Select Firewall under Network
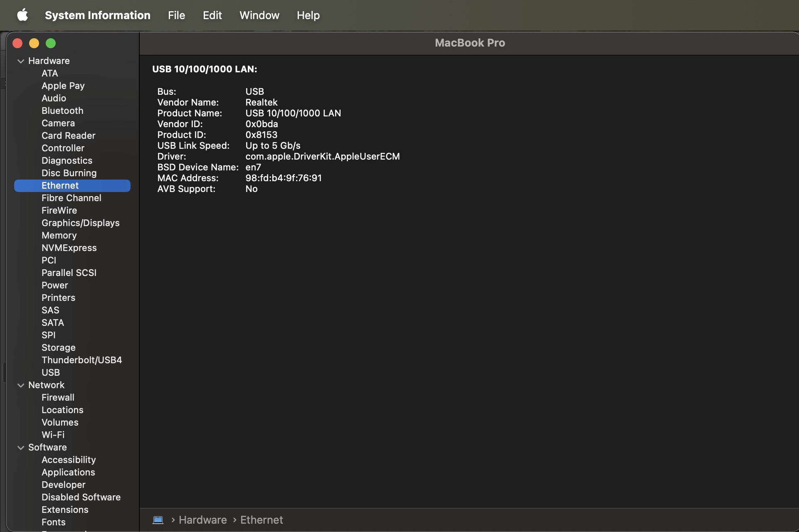799x532 pixels. coord(58,397)
